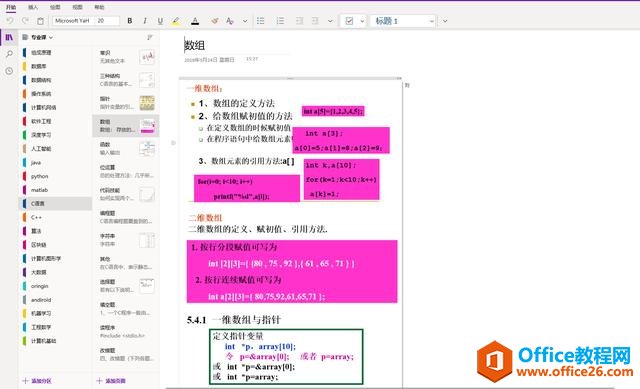Select the C语言 section
Viewport: 640px width, 389px height.
55,204
